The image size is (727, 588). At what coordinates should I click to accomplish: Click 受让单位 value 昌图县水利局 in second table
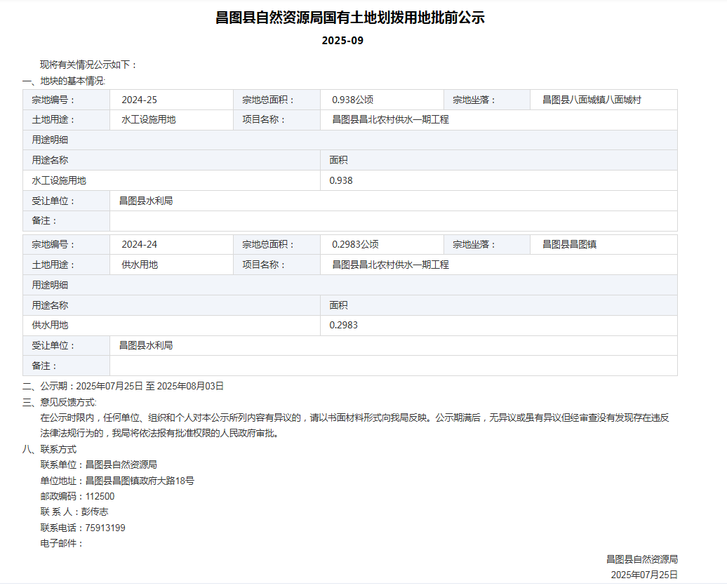[146, 345]
